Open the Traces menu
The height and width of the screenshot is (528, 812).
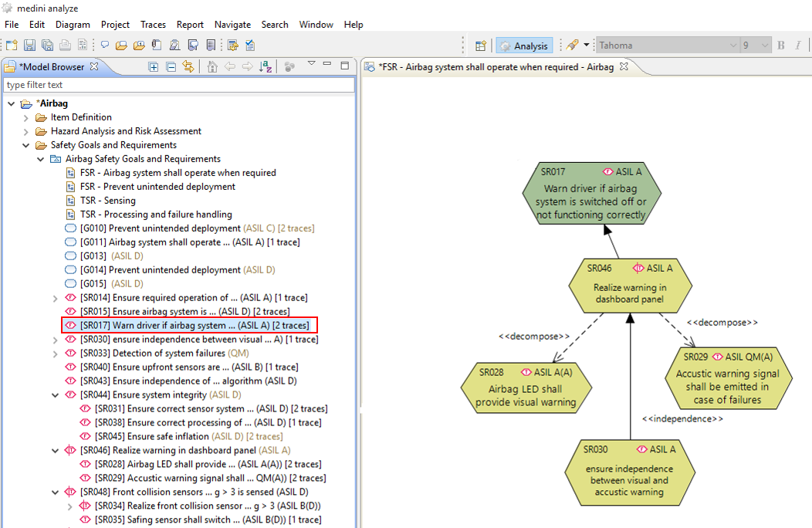click(153, 25)
